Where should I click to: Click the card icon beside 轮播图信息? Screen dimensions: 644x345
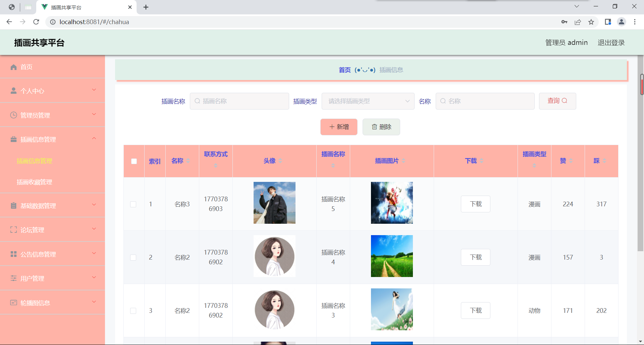tap(13, 303)
